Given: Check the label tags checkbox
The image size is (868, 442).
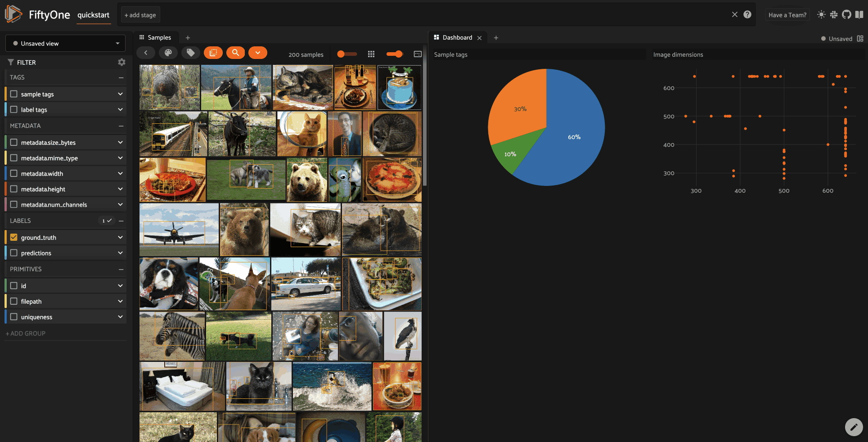Looking at the screenshot, I should click(x=14, y=109).
